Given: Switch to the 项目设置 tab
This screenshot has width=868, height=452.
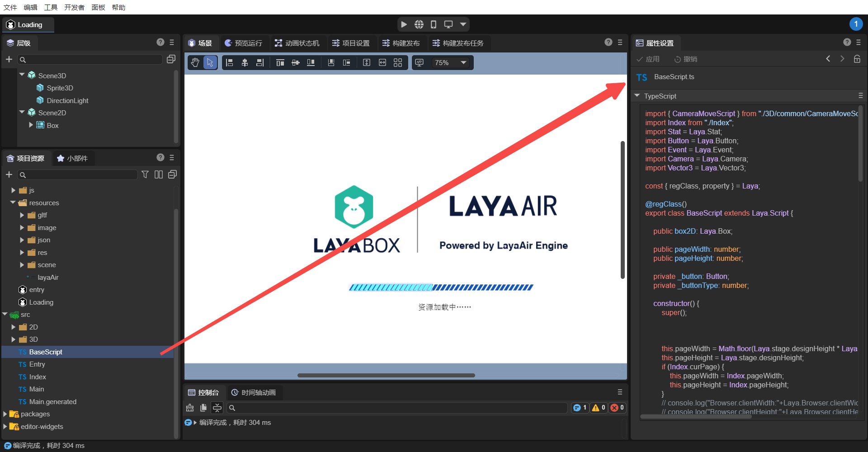Looking at the screenshot, I should point(351,43).
